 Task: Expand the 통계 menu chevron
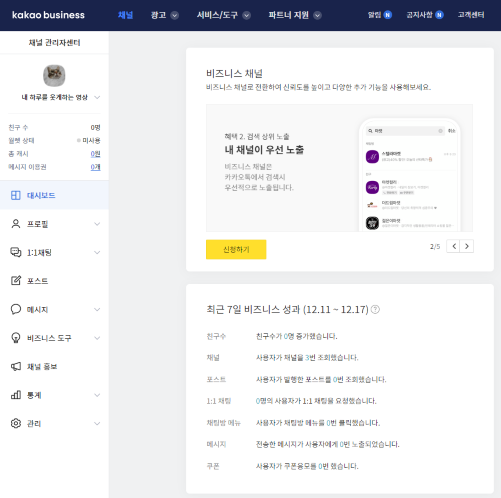[97, 395]
